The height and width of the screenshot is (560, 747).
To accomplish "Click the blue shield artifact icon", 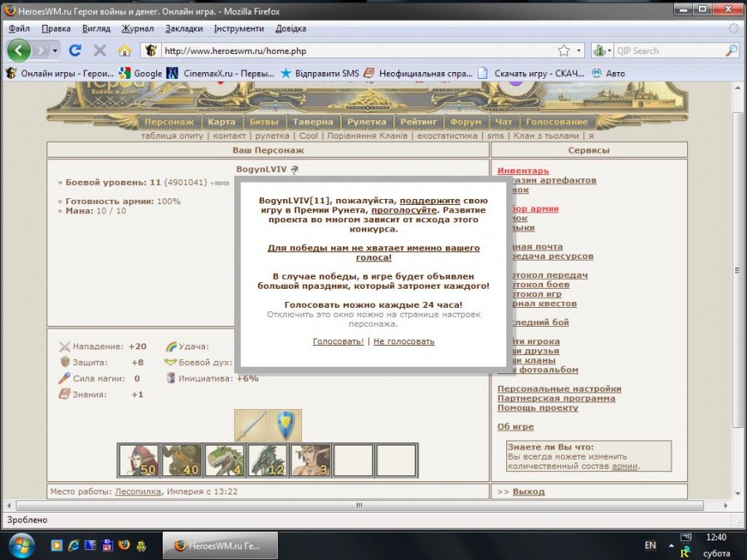I will 285,426.
